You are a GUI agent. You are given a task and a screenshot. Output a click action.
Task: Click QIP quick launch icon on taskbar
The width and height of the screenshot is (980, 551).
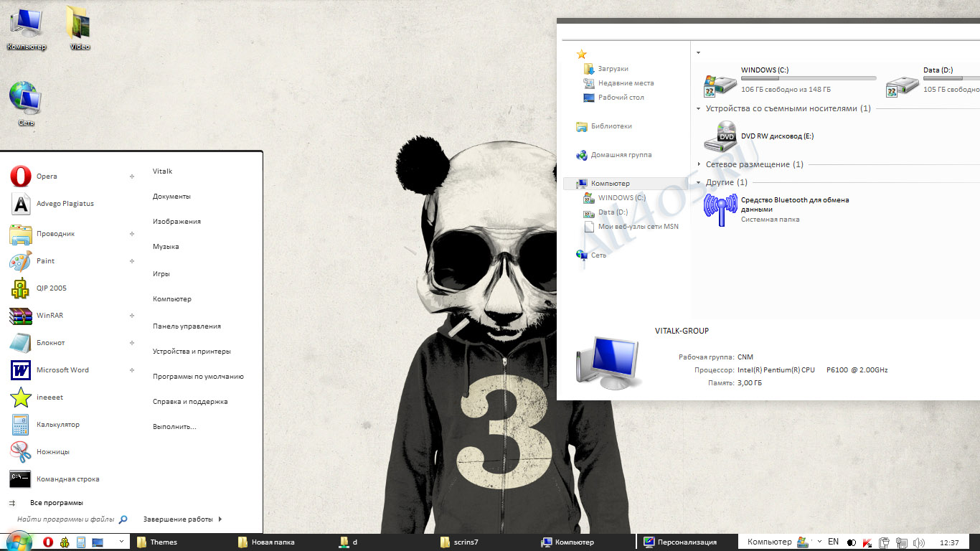(65, 542)
